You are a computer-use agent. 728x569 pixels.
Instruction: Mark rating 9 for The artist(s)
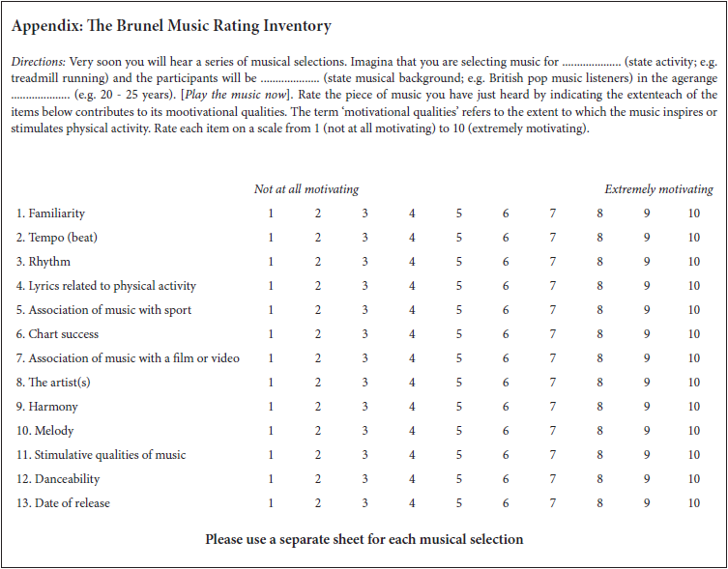(x=647, y=383)
